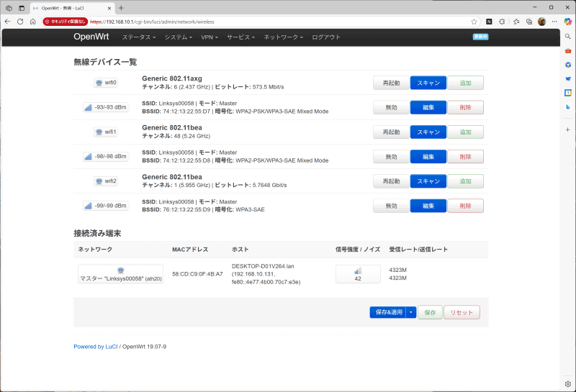Open the Powered by LuCI link
Image resolution: width=576 pixels, height=392 pixels.
coord(96,347)
